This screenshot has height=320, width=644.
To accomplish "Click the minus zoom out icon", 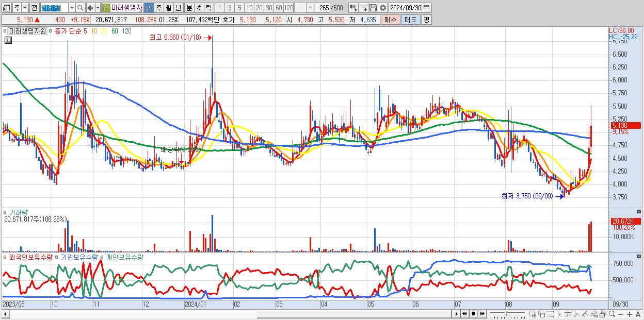I will click(621, 314).
